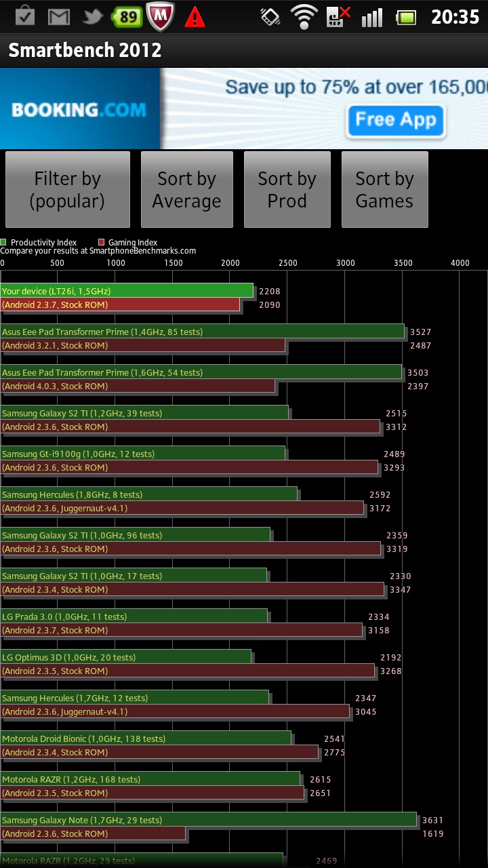Click the Filter by (popular) button
The height and width of the screenshot is (868, 488).
(x=68, y=189)
